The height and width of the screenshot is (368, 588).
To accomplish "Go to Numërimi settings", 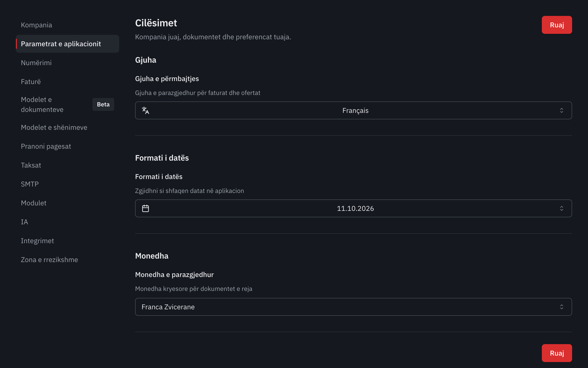I will [68, 63].
